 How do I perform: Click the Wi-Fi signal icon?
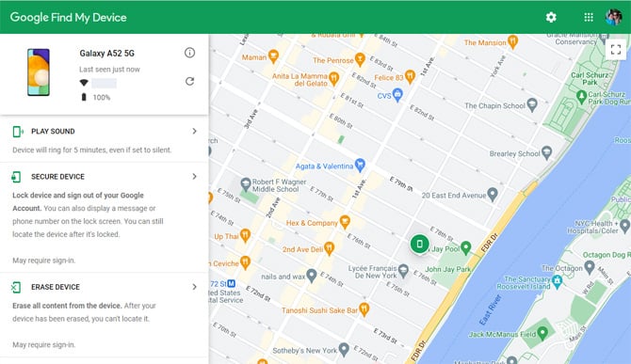pyautogui.click(x=84, y=83)
